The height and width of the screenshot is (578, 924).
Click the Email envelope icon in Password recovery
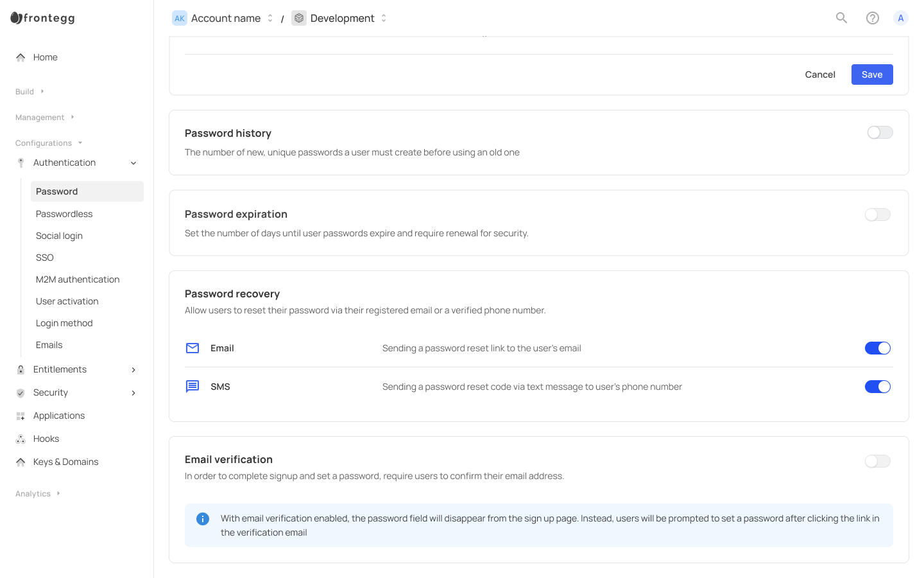click(x=193, y=347)
